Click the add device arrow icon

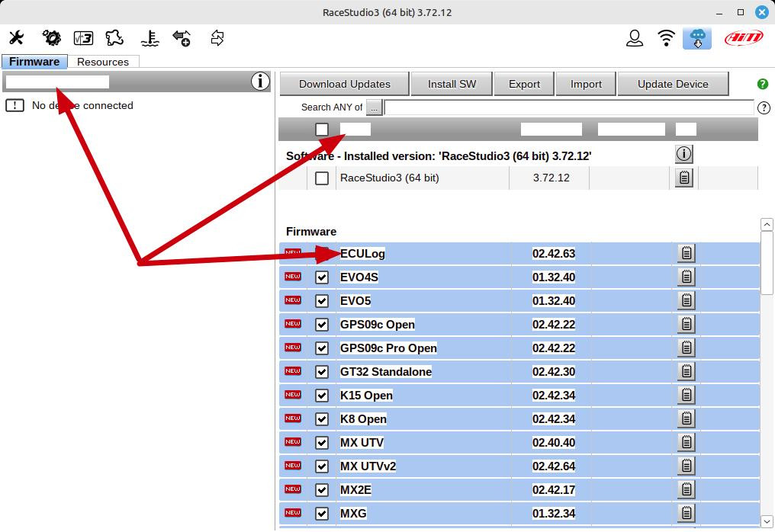pos(182,38)
